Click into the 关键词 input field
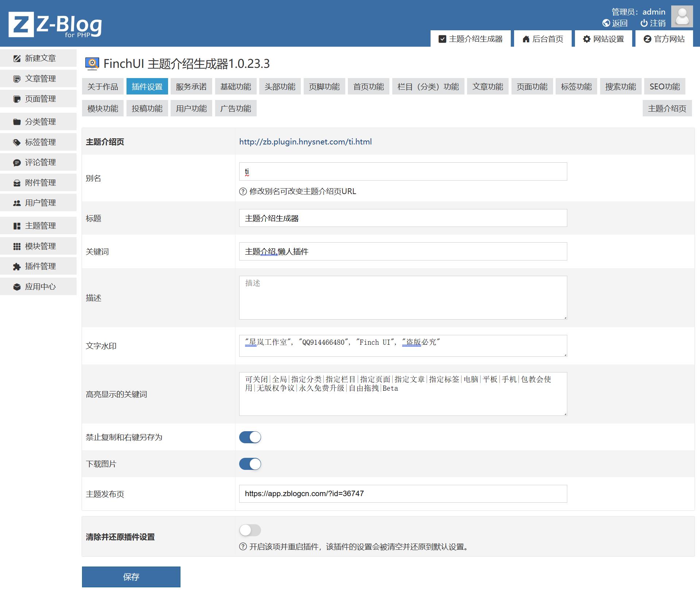Screen dimensions: 700x595 [x=403, y=251]
